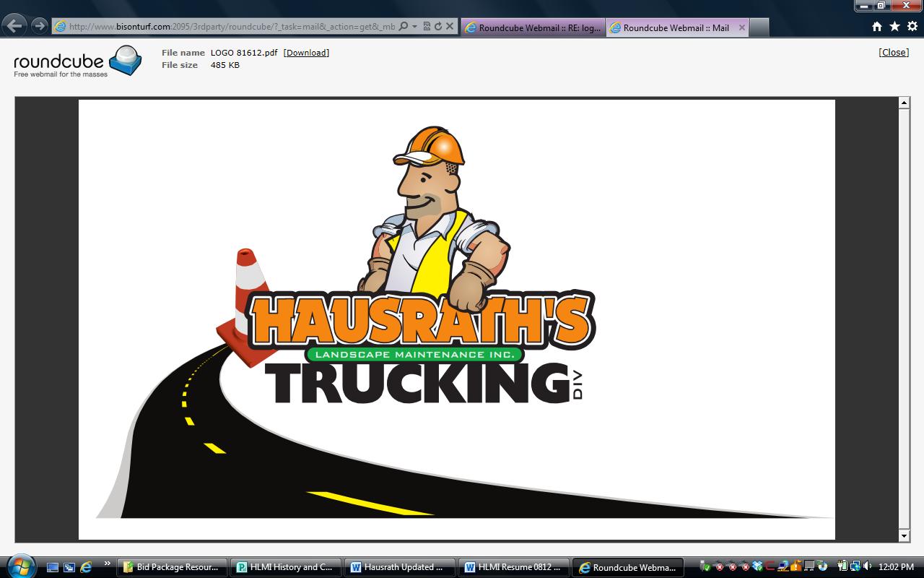
Task: Click the battery power plug tray icon
Action: 842,566
